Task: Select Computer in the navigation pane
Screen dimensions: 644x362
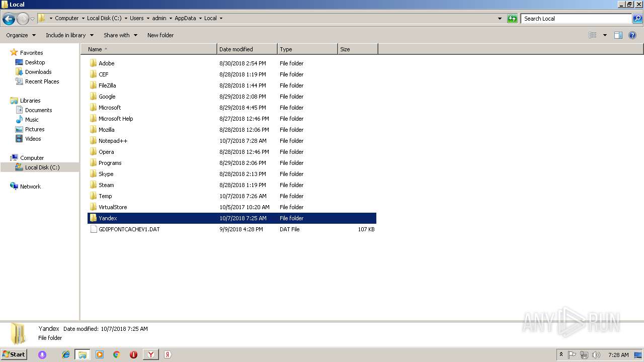Action: click(32, 158)
